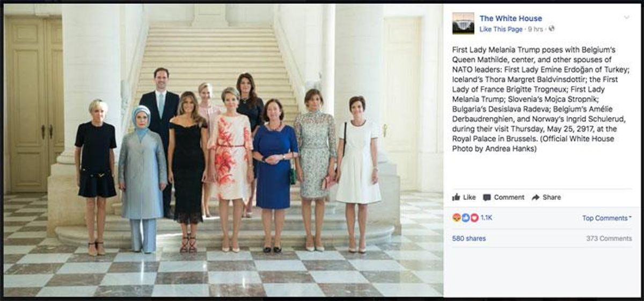The height and width of the screenshot is (301, 644).
Task: Click the White House profile picture
Action: 463,23
